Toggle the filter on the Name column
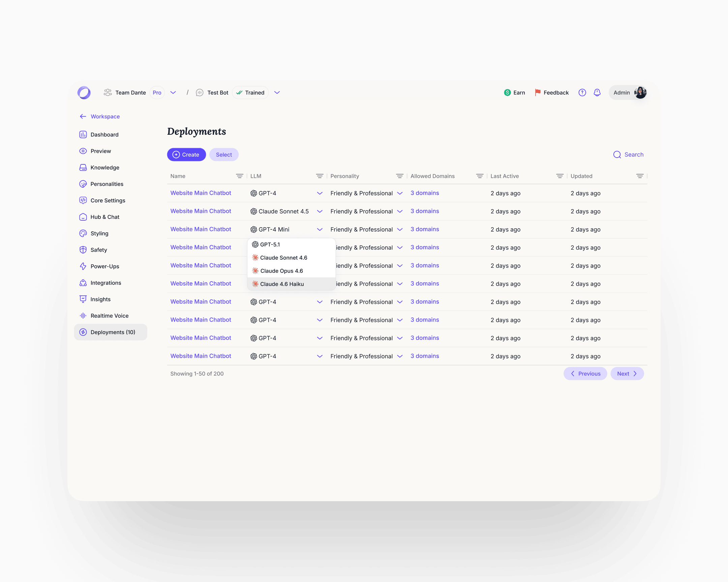 [x=240, y=176]
